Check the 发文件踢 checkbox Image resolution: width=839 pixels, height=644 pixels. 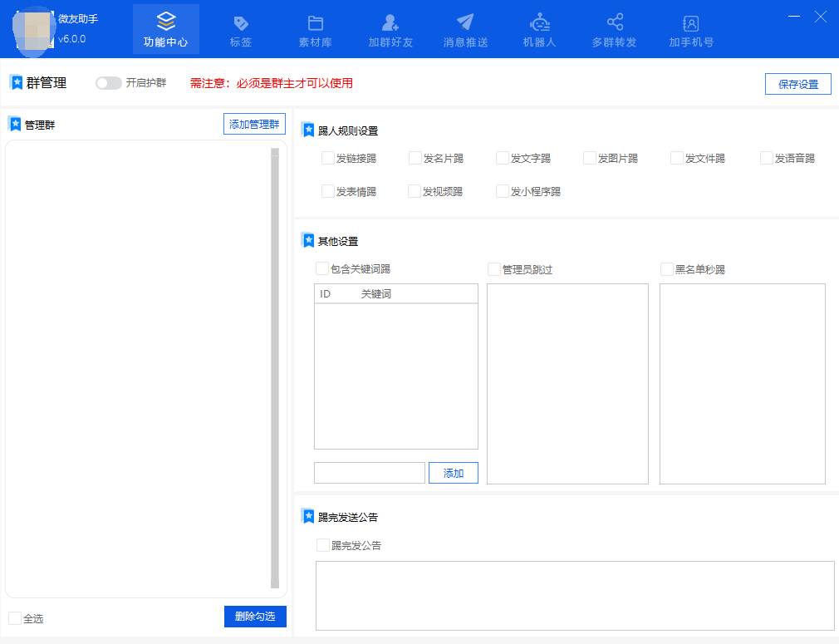point(677,158)
